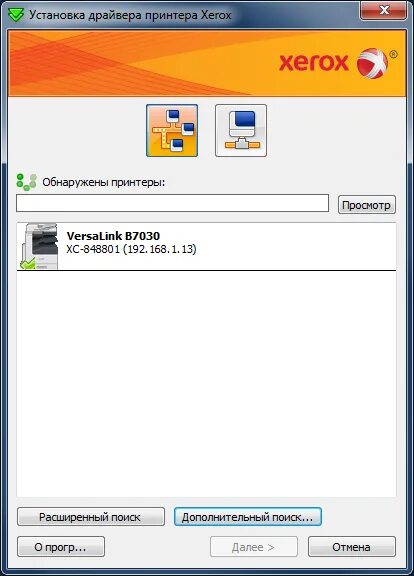This screenshot has width=414, height=576.
Task: Cancel installation with Отмена
Action: click(x=352, y=547)
